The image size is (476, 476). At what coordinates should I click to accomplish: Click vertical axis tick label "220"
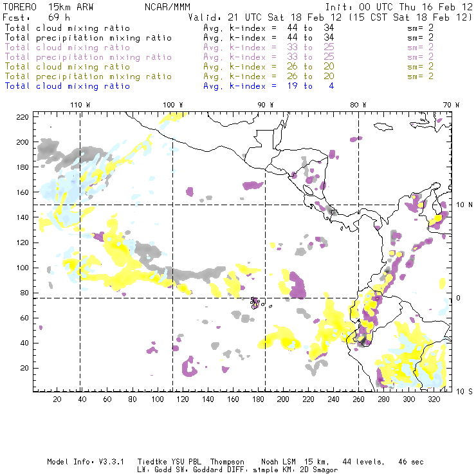pyautogui.click(x=23, y=117)
